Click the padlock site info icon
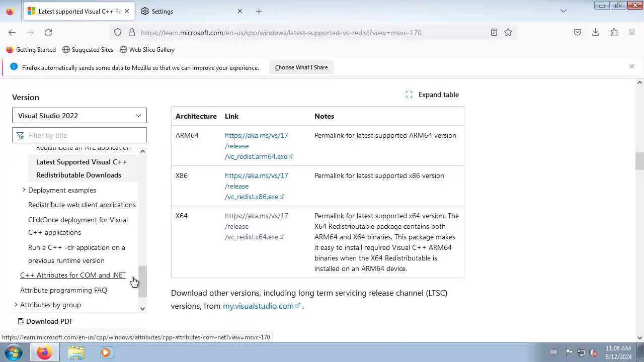Viewport: 644px width, 362px height. coord(132,33)
